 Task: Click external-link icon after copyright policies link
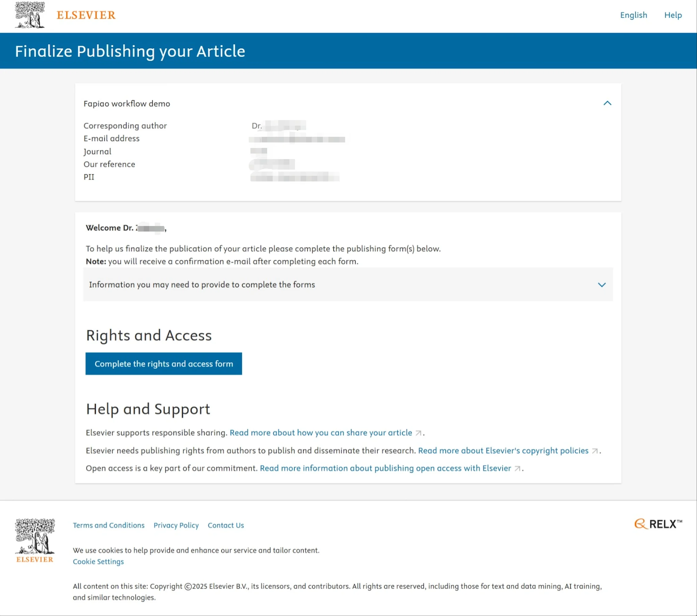click(x=594, y=451)
